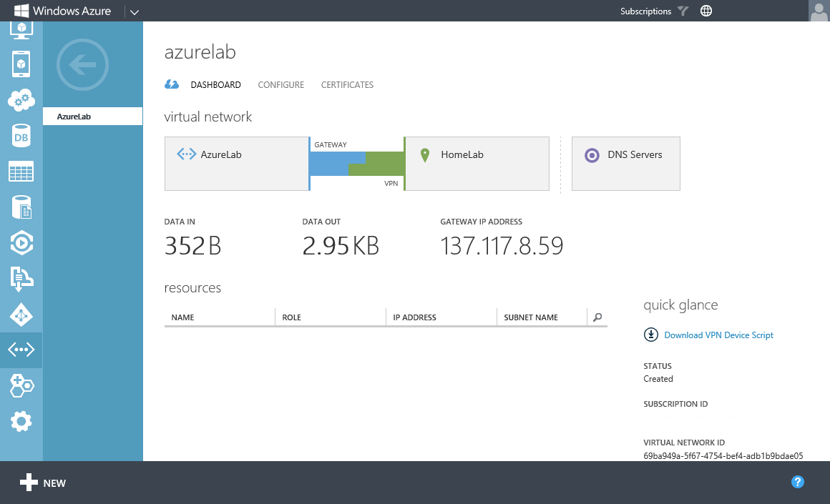
Task: Open the language globe menu
Action: point(706,11)
